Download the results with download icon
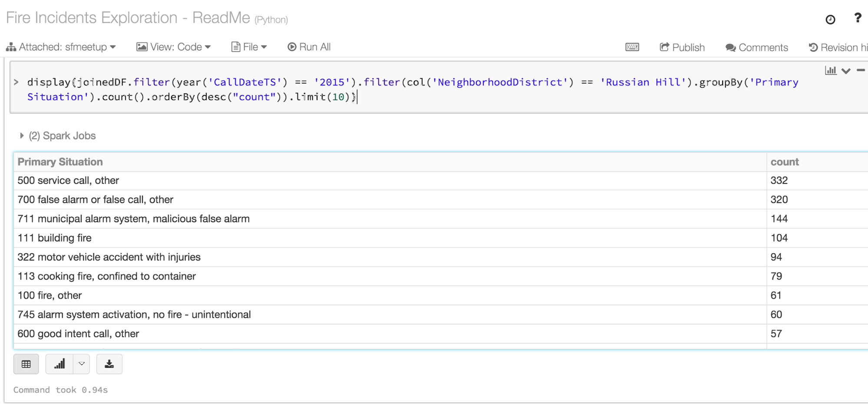 coord(109,364)
